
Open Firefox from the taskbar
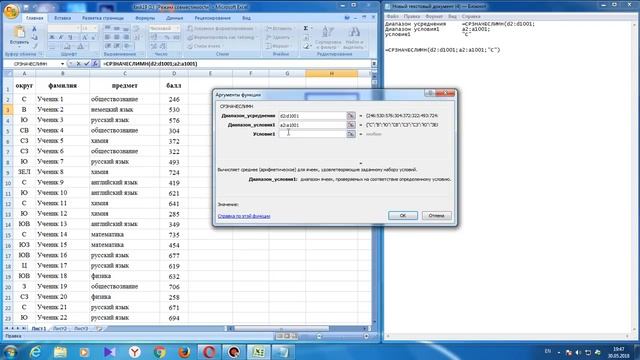(x=184, y=351)
